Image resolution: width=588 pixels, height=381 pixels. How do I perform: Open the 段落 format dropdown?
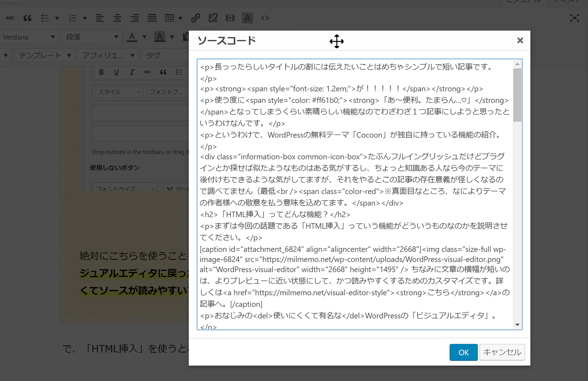coord(92,37)
